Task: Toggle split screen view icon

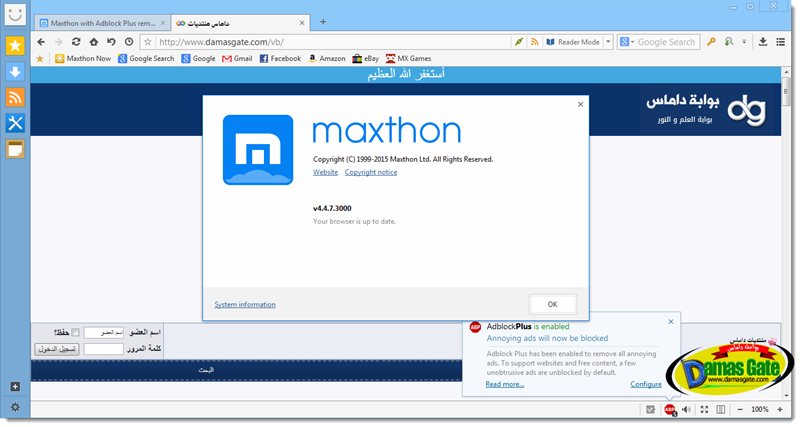Action: [720, 409]
